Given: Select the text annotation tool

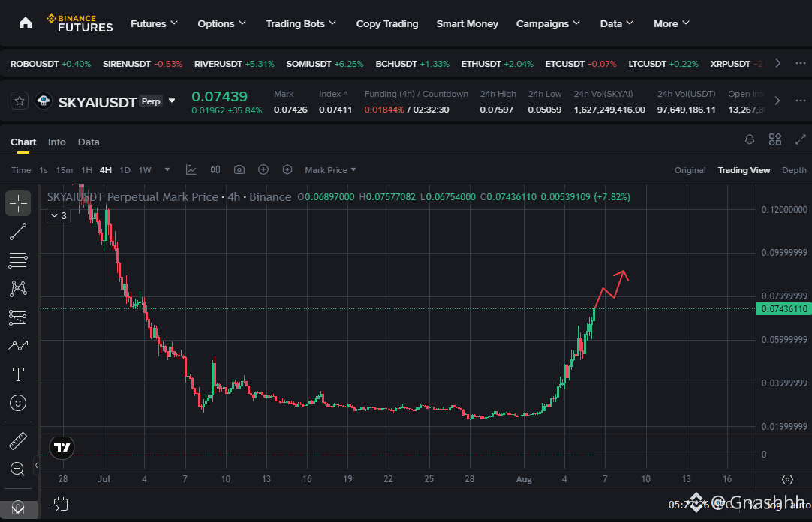Looking at the screenshot, I should 18,374.
